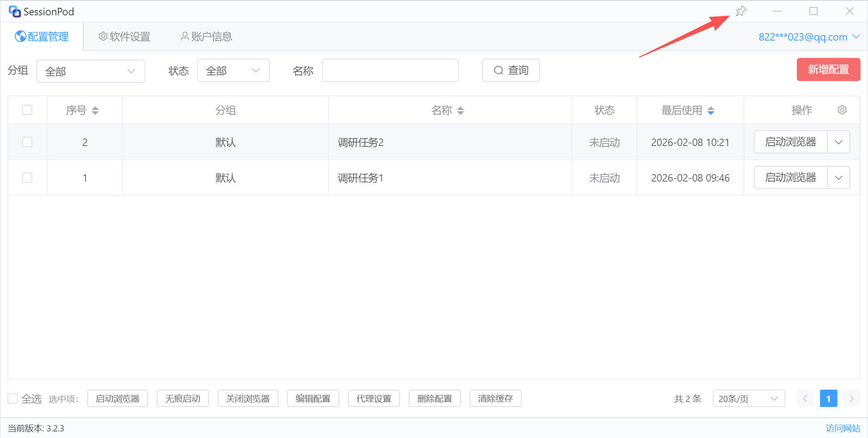This screenshot has width=868, height=438.
Task: Switch to the 软件设置 tab
Action: coord(125,37)
